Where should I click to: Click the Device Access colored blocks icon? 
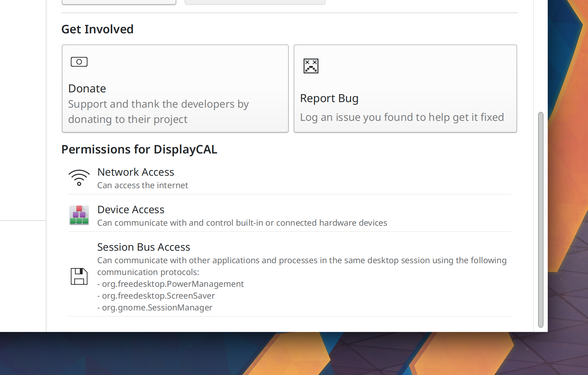click(79, 215)
